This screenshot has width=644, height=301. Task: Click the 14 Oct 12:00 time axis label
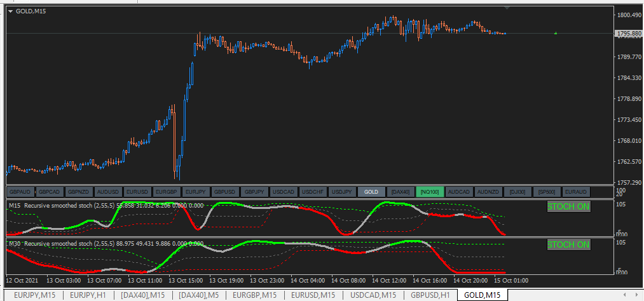tap(389, 281)
